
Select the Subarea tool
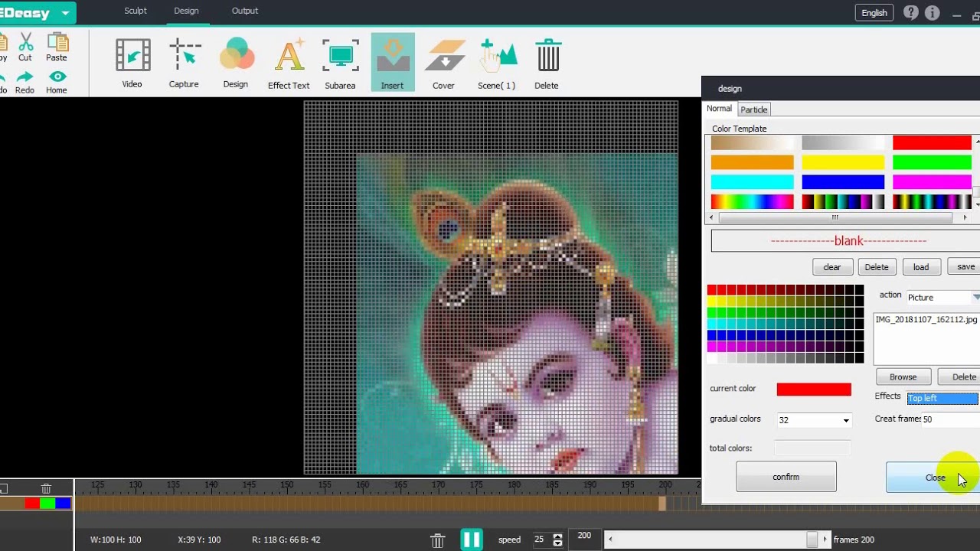(340, 64)
